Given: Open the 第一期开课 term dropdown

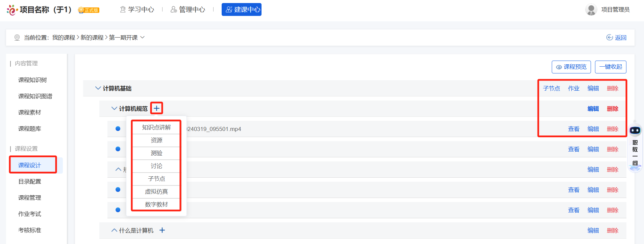Looking at the screenshot, I should pyautogui.click(x=143, y=37).
